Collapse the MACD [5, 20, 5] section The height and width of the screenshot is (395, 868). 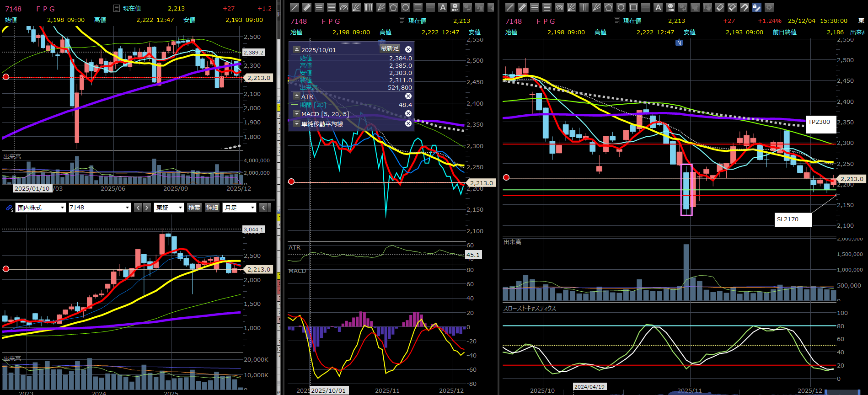pos(296,114)
